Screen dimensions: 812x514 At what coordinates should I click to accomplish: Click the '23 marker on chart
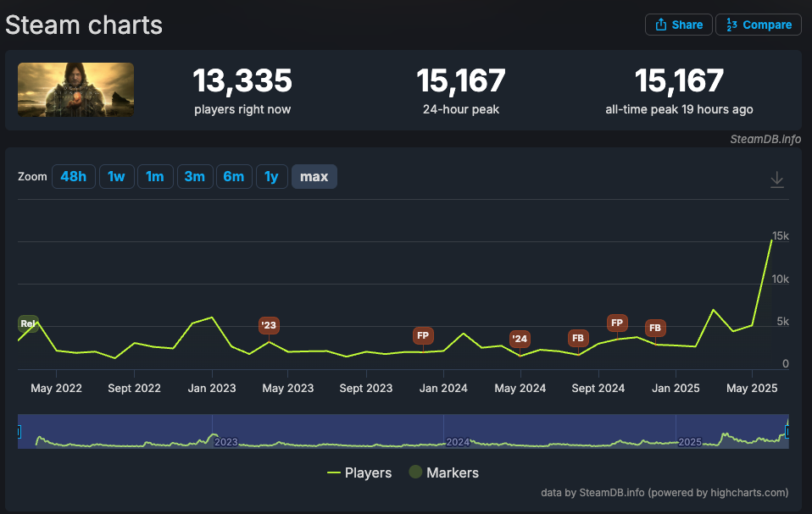click(269, 325)
